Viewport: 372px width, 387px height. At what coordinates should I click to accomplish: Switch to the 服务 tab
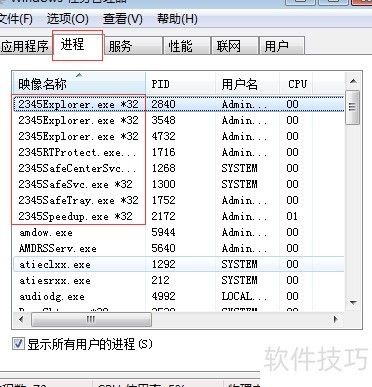point(133,46)
